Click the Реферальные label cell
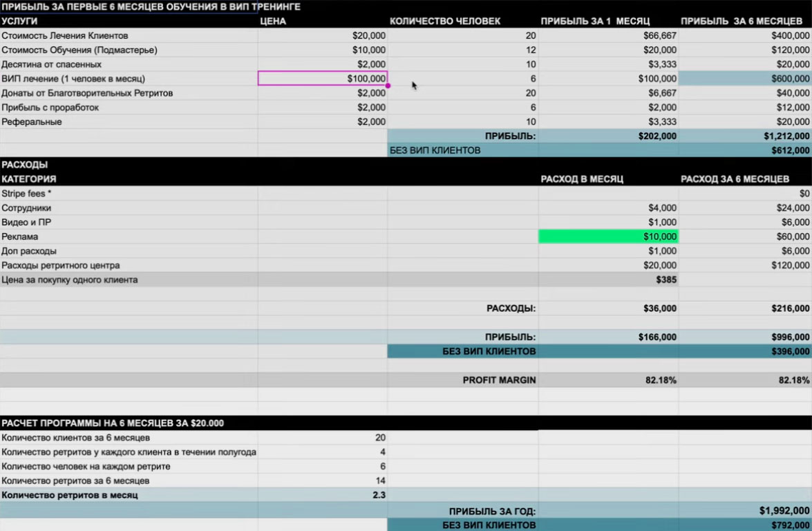Image resolution: width=812 pixels, height=531 pixels. [x=129, y=122]
